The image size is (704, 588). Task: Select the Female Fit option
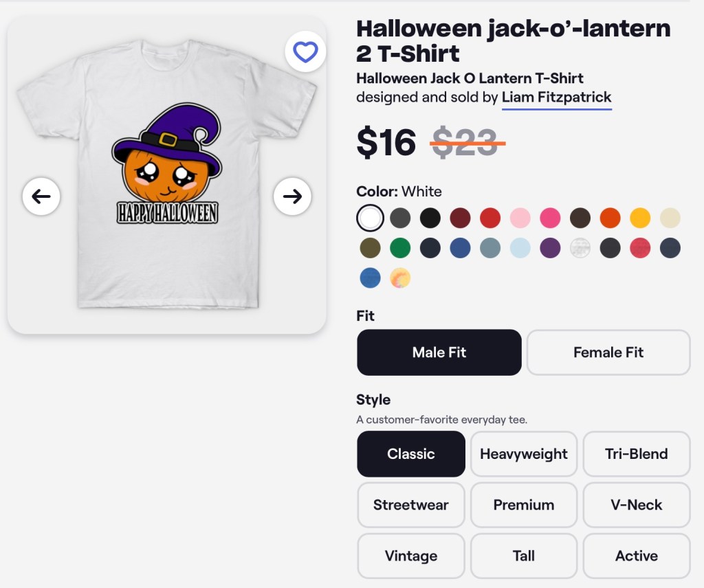coord(608,352)
